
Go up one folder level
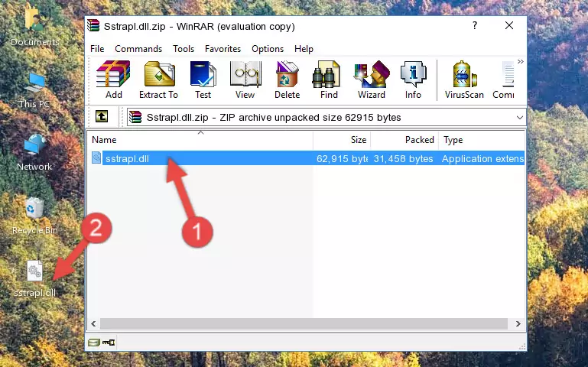point(102,116)
